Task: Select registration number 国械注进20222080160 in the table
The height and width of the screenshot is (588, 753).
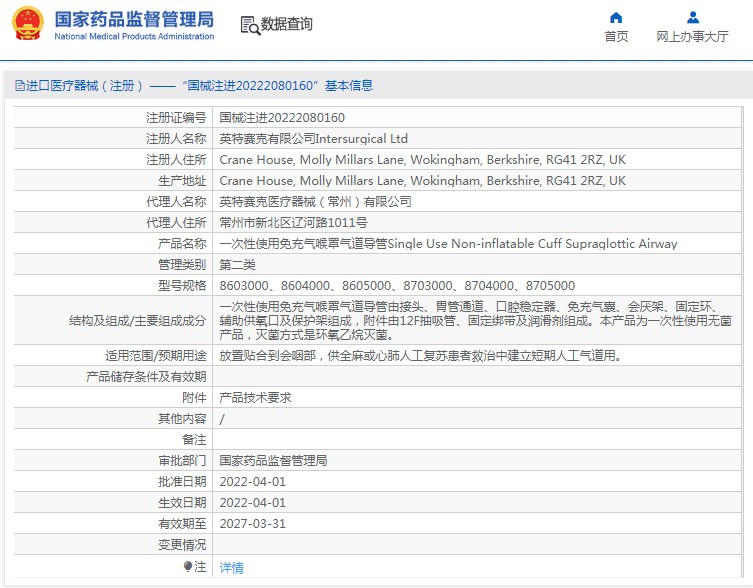Action: click(282, 118)
